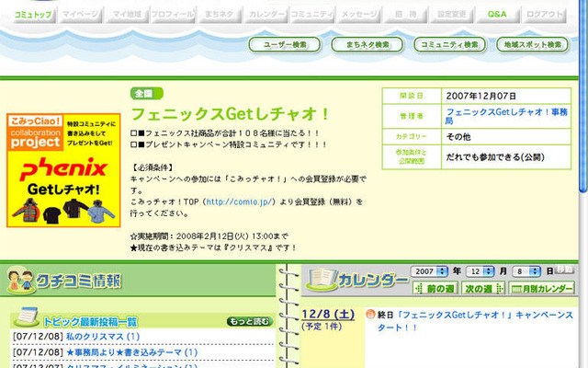Open the メッセージ tab
Image resolution: width=588 pixels, height=368 pixels.
pos(358,15)
